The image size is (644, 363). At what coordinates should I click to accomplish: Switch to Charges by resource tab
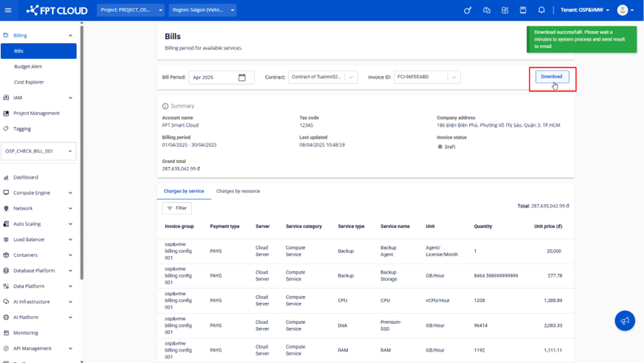point(238,191)
